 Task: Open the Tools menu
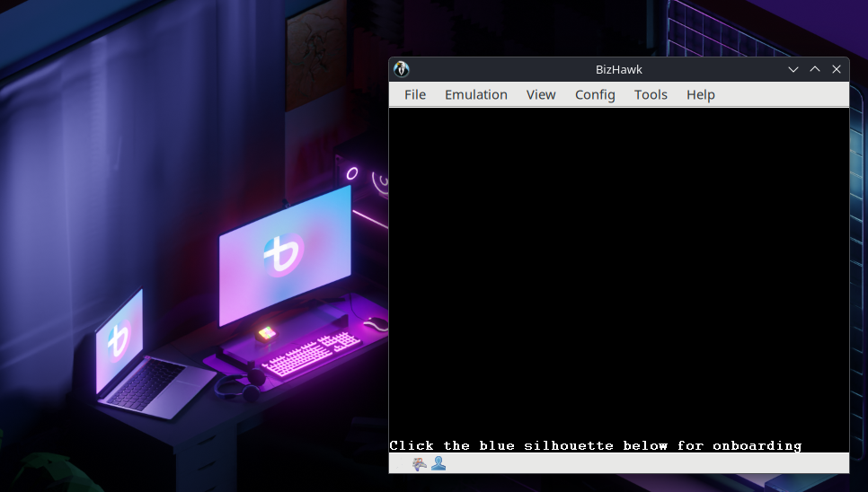pos(651,94)
